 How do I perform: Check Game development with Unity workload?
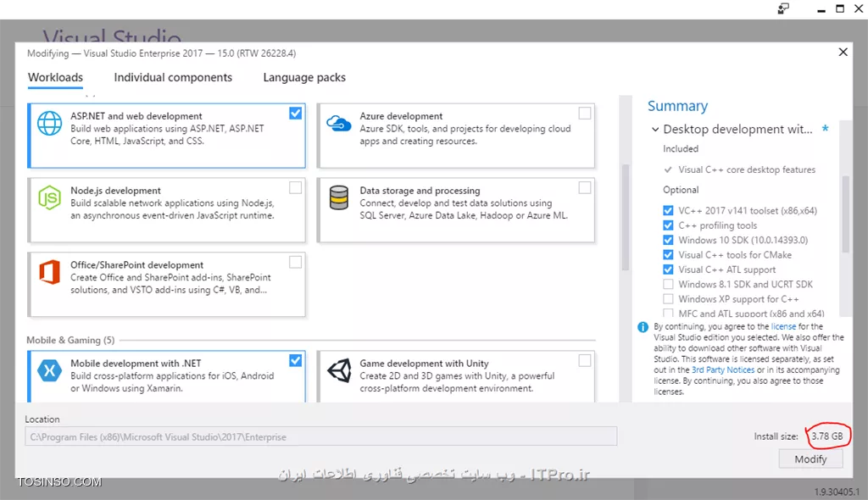585,360
